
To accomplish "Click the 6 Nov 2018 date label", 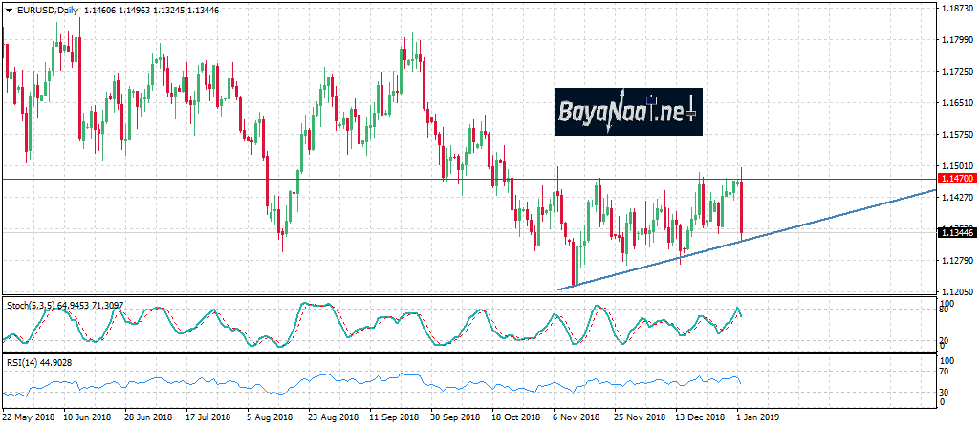I will 575,417.
